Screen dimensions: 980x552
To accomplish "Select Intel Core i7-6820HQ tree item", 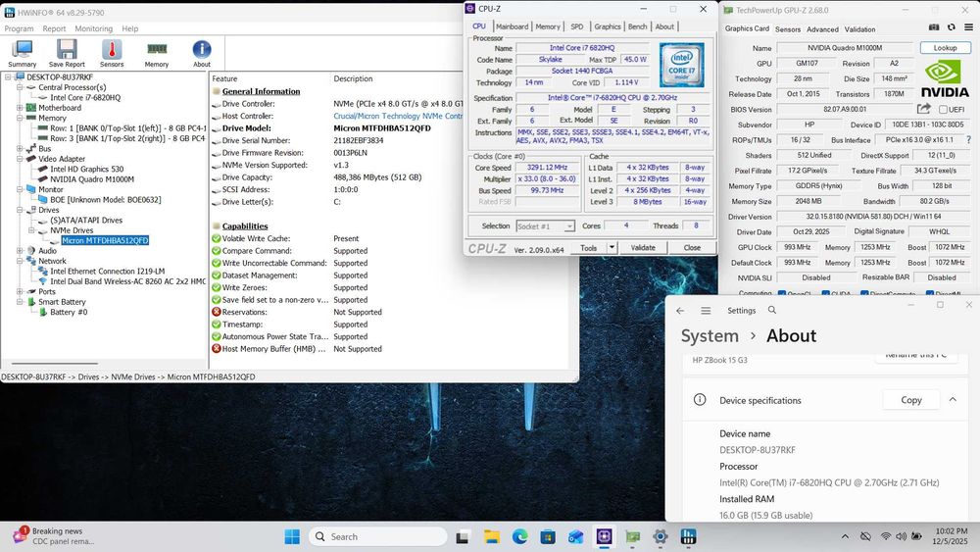I will 85,97.
